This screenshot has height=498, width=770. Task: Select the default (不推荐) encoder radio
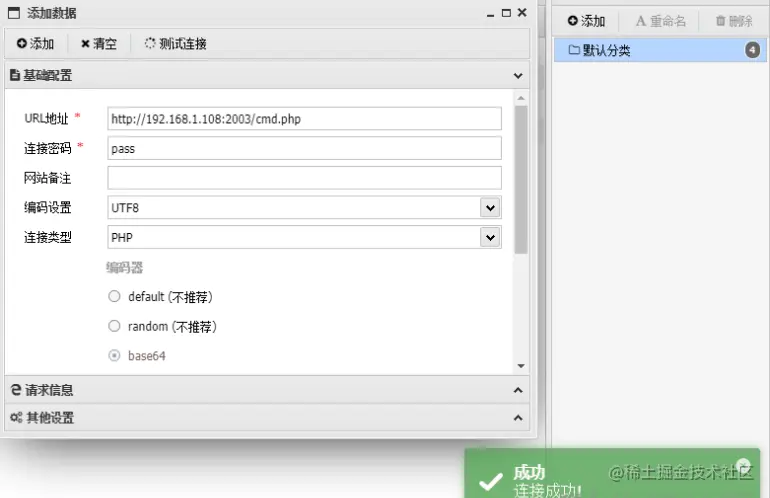[x=114, y=296]
